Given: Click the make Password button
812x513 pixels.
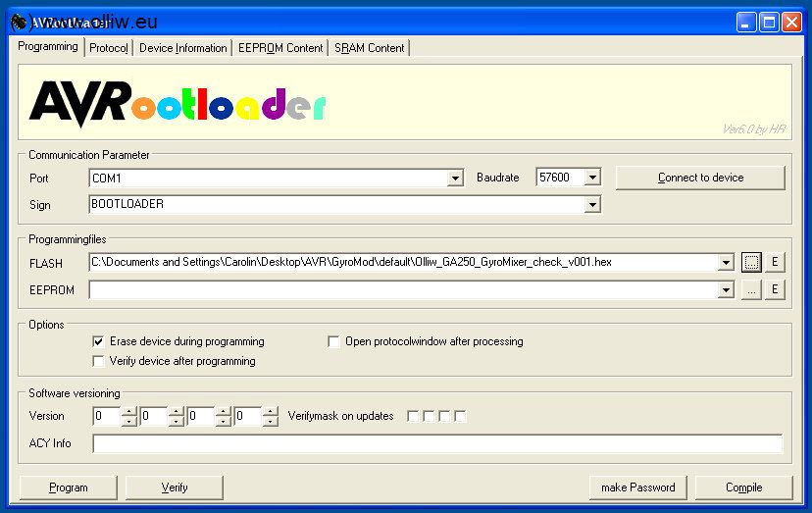Looking at the screenshot, I should click(x=637, y=487).
